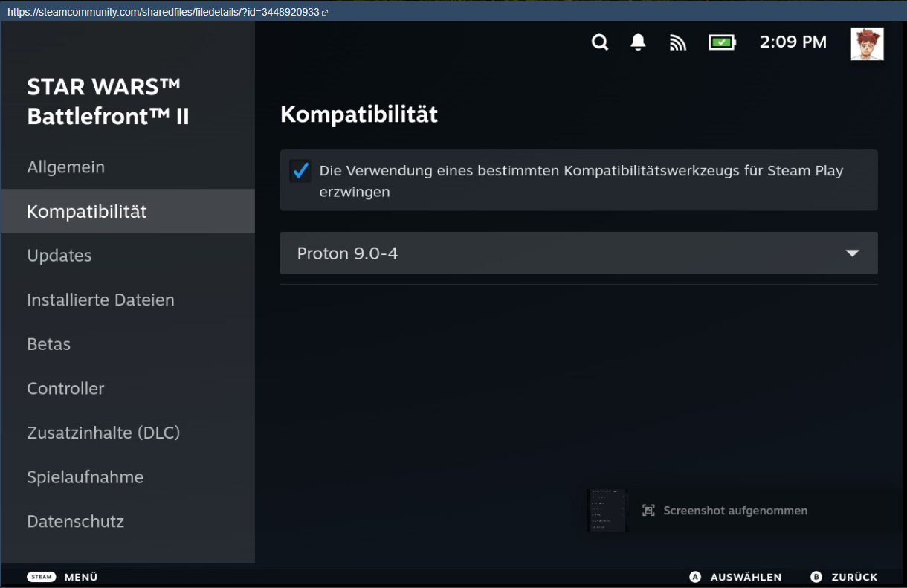This screenshot has width=907, height=588.
Task: Select the Betas menu entry
Action: 49,344
